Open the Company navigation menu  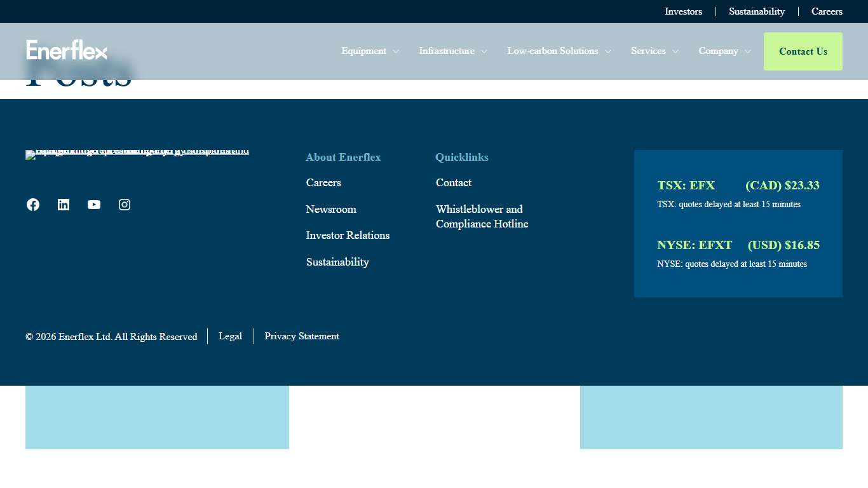pyautogui.click(x=724, y=51)
